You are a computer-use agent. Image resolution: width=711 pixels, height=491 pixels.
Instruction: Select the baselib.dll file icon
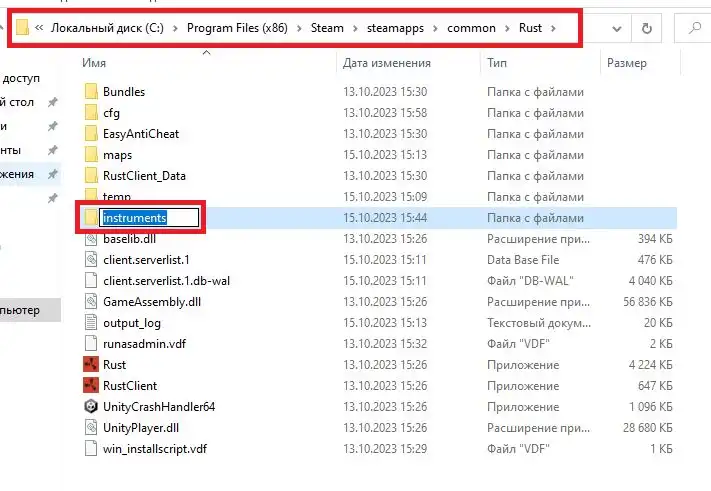(x=91, y=239)
